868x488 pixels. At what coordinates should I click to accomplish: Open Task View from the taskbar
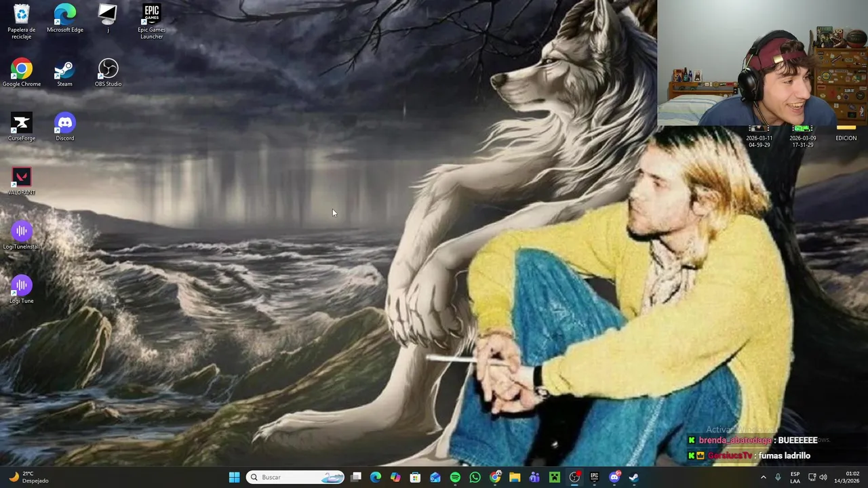point(356,477)
